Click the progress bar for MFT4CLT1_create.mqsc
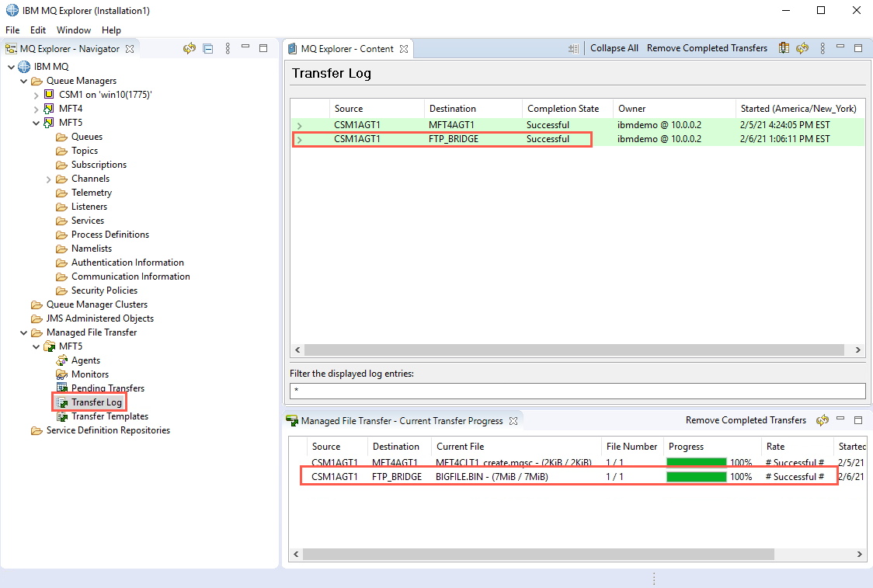Image resolution: width=873 pixels, height=588 pixels. [697, 462]
